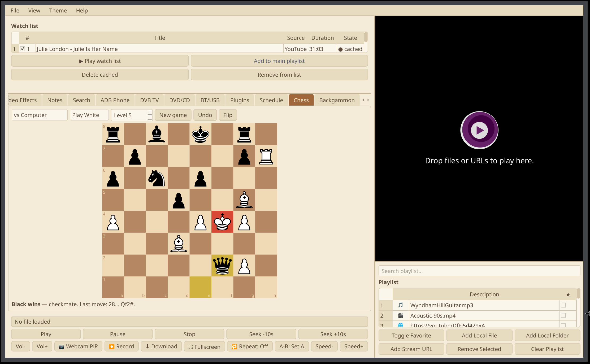This screenshot has height=364, width=590.
Task: Click the large purple play logo icon
Action: pyautogui.click(x=479, y=130)
